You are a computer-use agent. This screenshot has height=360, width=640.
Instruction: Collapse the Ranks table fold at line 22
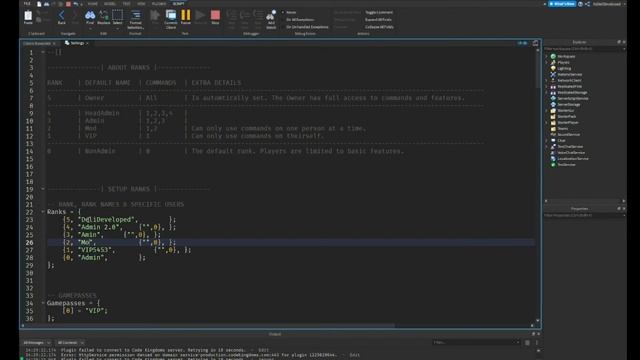tap(43, 212)
